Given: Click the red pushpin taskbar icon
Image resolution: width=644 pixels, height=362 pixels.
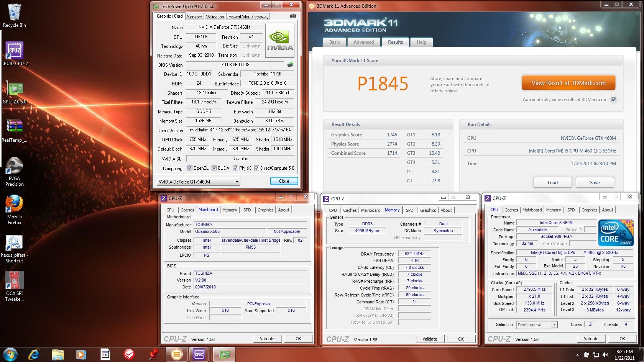Looking at the screenshot, I should coord(154,354).
